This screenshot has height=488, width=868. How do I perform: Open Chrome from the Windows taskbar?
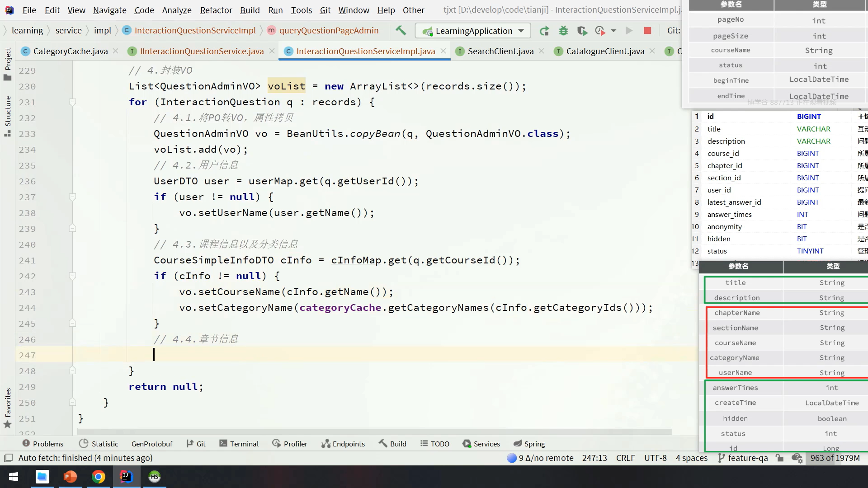click(x=98, y=477)
